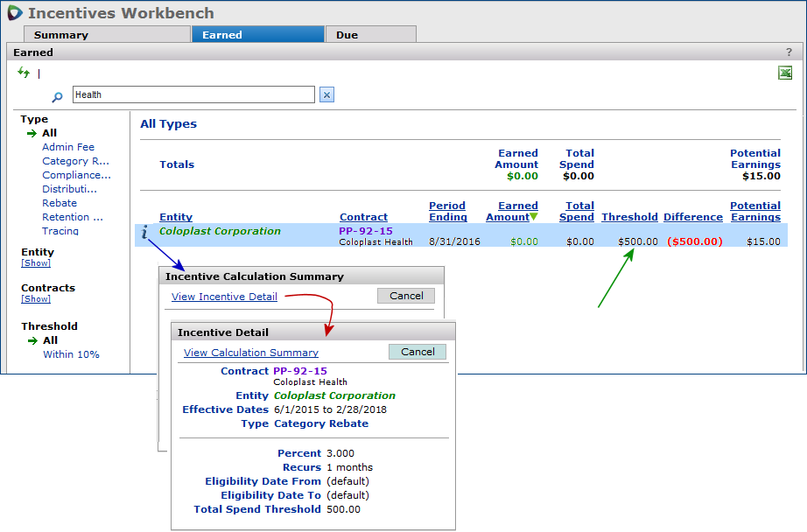Open help with the question mark icon
Image resolution: width=807 pixels, height=532 pixels.
789,52
